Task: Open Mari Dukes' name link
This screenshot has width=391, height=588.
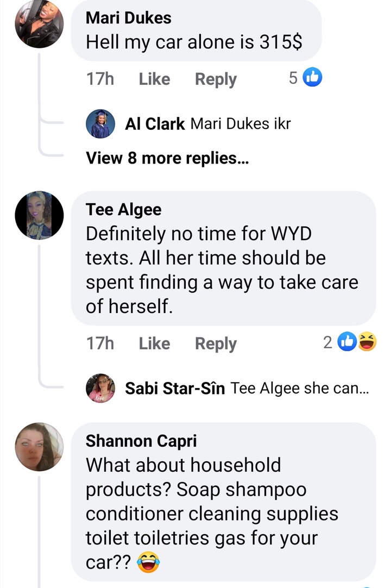Action: tap(129, 18)
